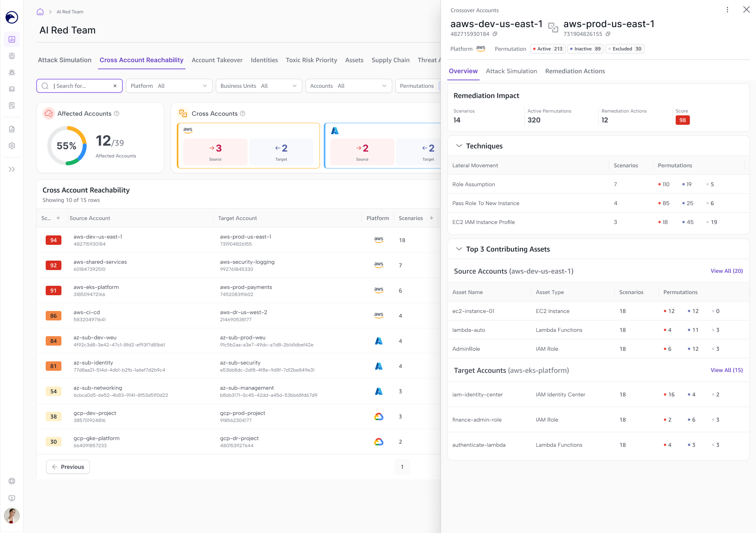This screenshot has width=756, height=533.
Task: Copy account ID 482715930184
Action: coord(495,34)
